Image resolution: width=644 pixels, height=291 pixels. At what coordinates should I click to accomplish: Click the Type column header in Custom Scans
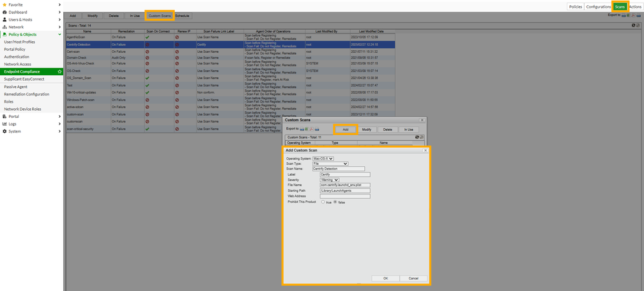coord(335,143)
